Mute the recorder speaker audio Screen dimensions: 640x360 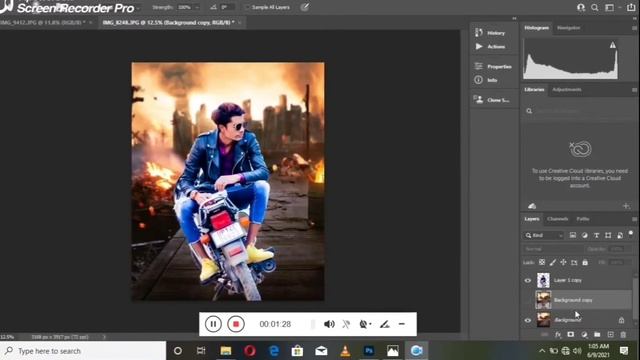pos(329,324)
